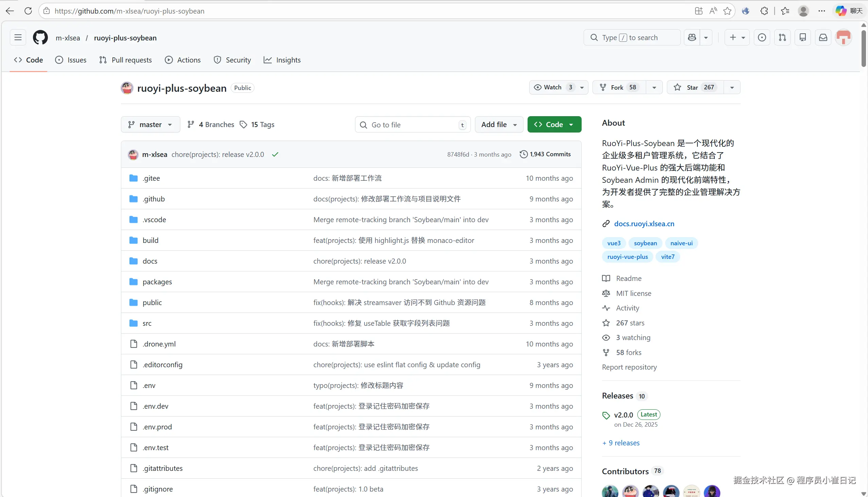The height and width of the screenshot is (497, 868).
Task: Open the Copilot chat icon
Action: (x=692, y=38)
